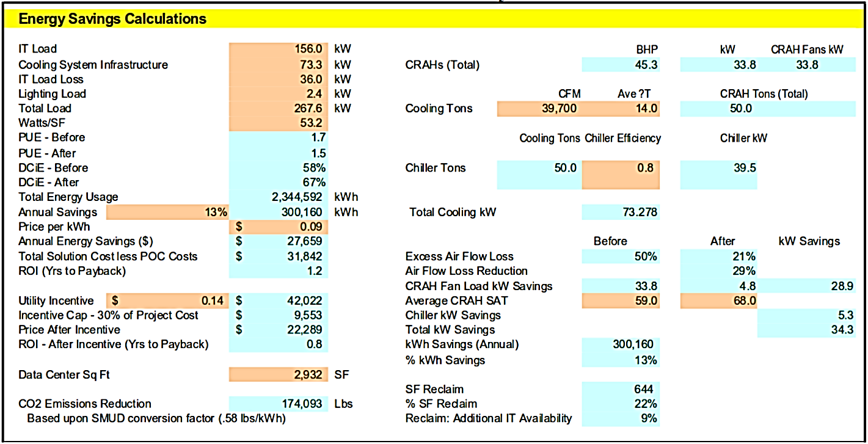Select Average CRAH SAT Before value 59.0
868x444 pixels.
coord(621,300)
